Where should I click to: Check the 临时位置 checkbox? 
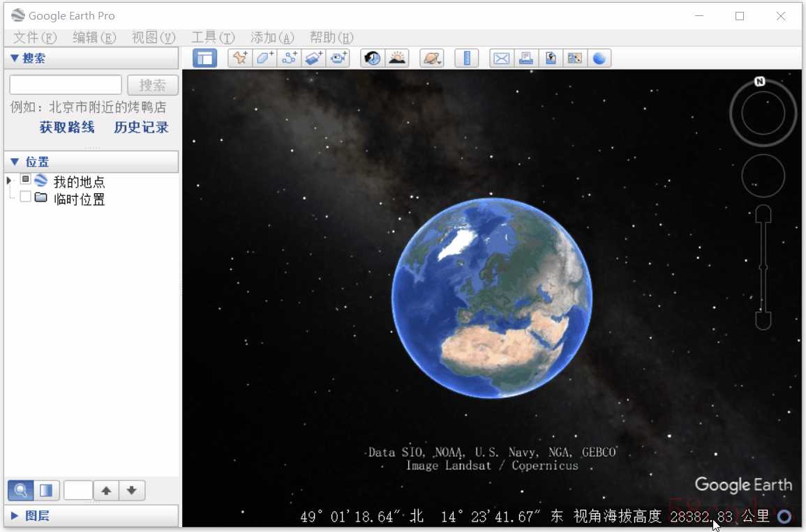[x=26, y=197]
